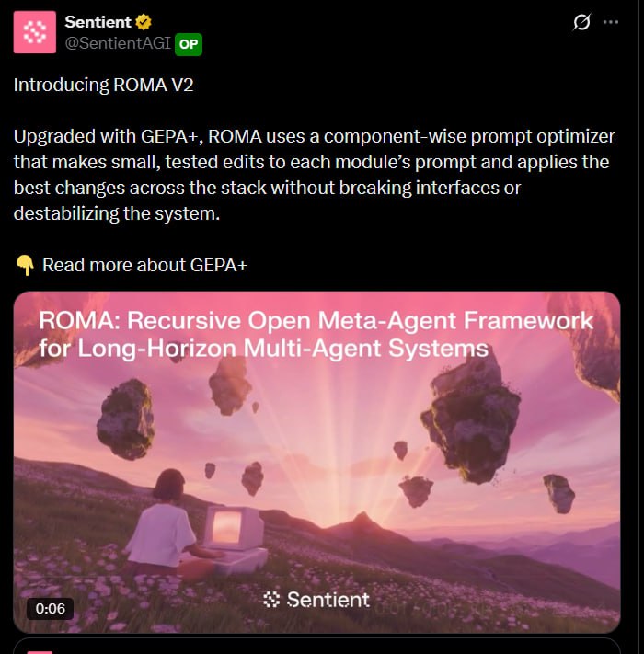Click the small pink avatar in quoted post
Screen dimensions: 644x654
(40, 652)
